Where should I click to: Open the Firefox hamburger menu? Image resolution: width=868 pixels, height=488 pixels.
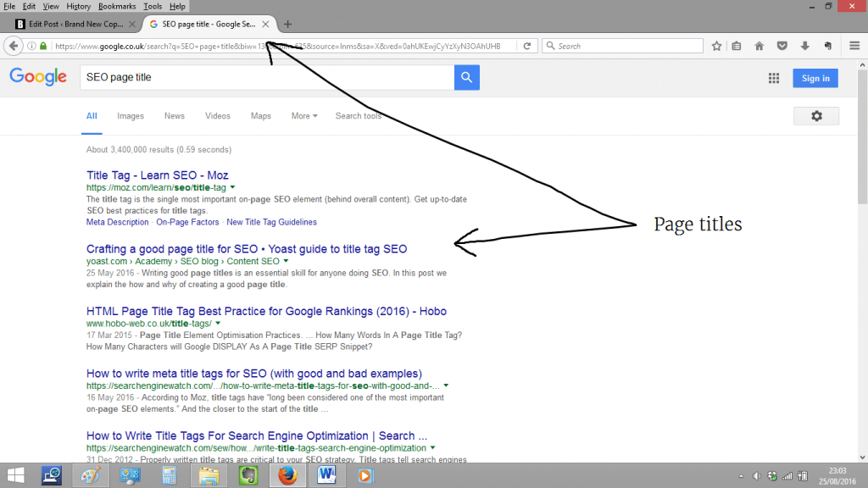[x=854, y=46]
